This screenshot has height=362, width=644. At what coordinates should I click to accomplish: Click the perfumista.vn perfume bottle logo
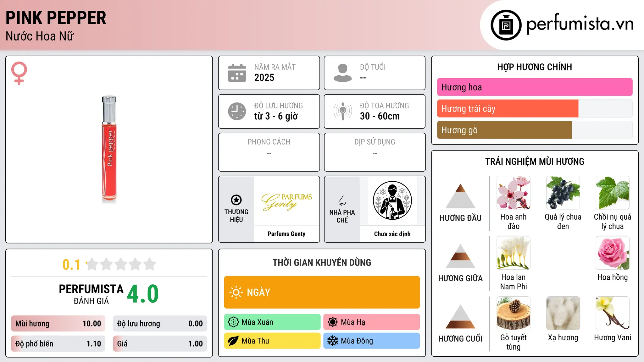506,25
